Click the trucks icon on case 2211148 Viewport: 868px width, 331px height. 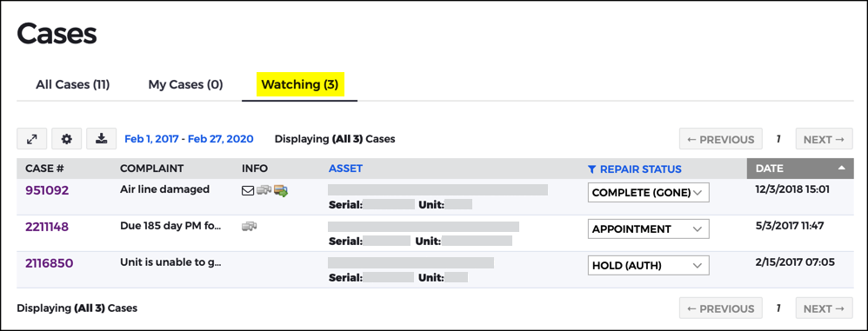point(250,226)
